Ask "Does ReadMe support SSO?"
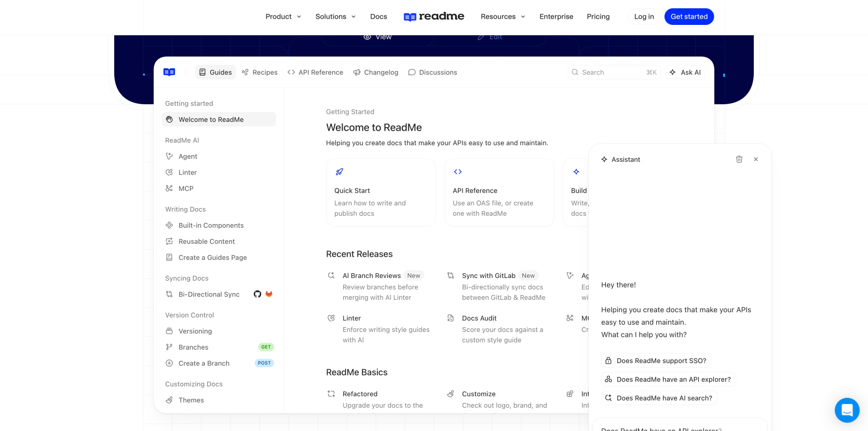The height and width of the screenshot is (431, 868). pos(656,360)
